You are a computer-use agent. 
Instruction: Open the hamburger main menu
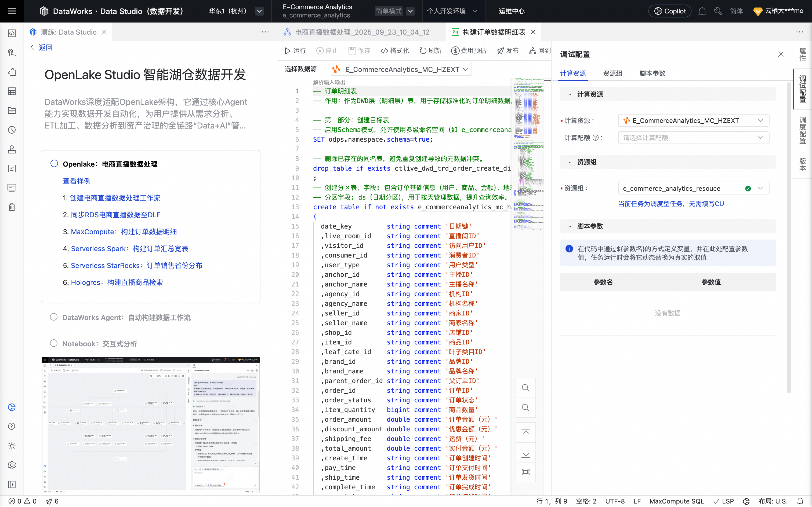(x=12, y=11)
